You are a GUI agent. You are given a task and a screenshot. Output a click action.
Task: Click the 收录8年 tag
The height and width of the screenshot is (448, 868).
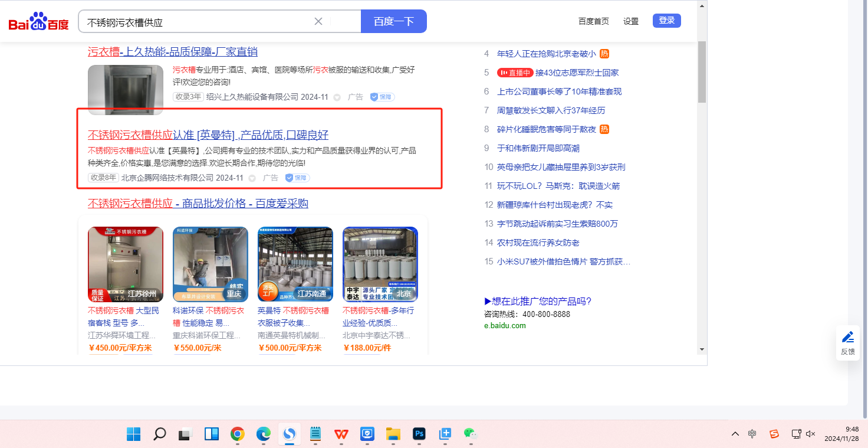pos(103,178)
